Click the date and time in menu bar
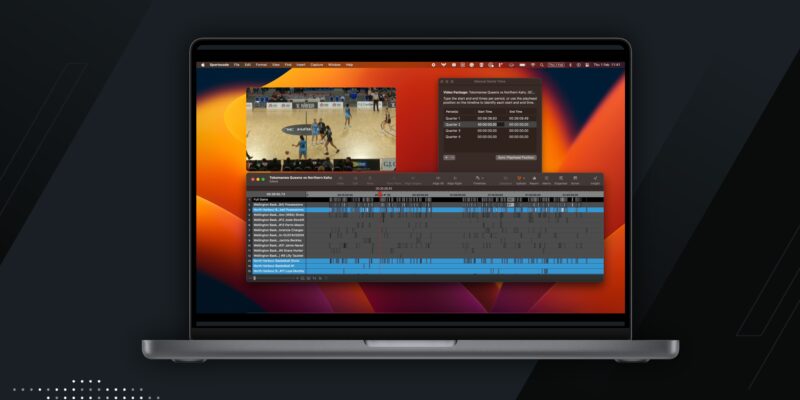 [x=606, y=65]
